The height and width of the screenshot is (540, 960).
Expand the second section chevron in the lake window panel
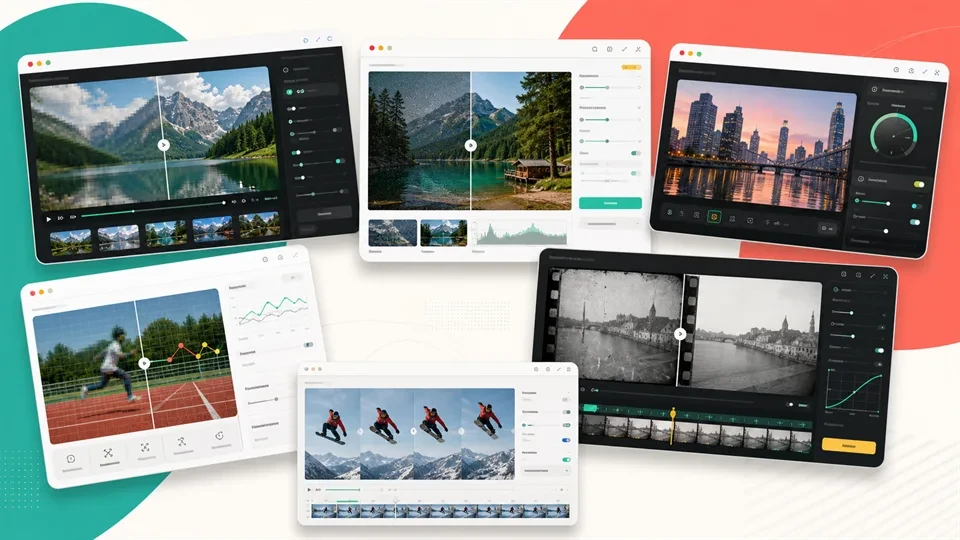point(639,108)
